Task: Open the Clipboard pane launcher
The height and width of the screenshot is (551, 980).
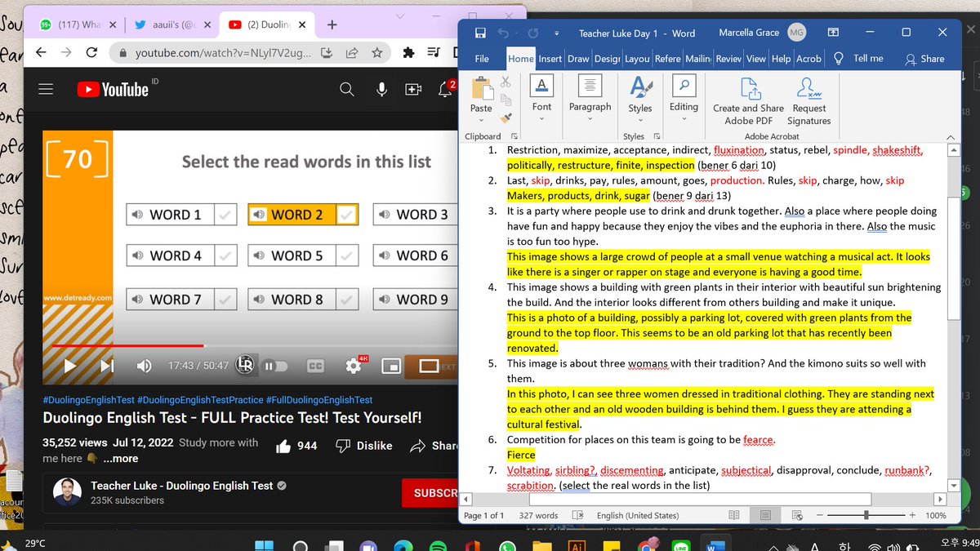Action: [x=514, y=136]
